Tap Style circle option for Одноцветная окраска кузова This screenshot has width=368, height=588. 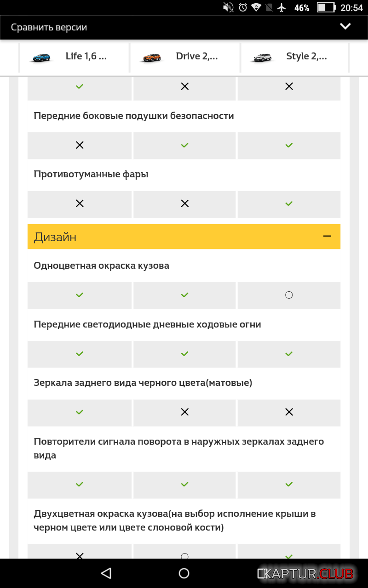point(289,295)
